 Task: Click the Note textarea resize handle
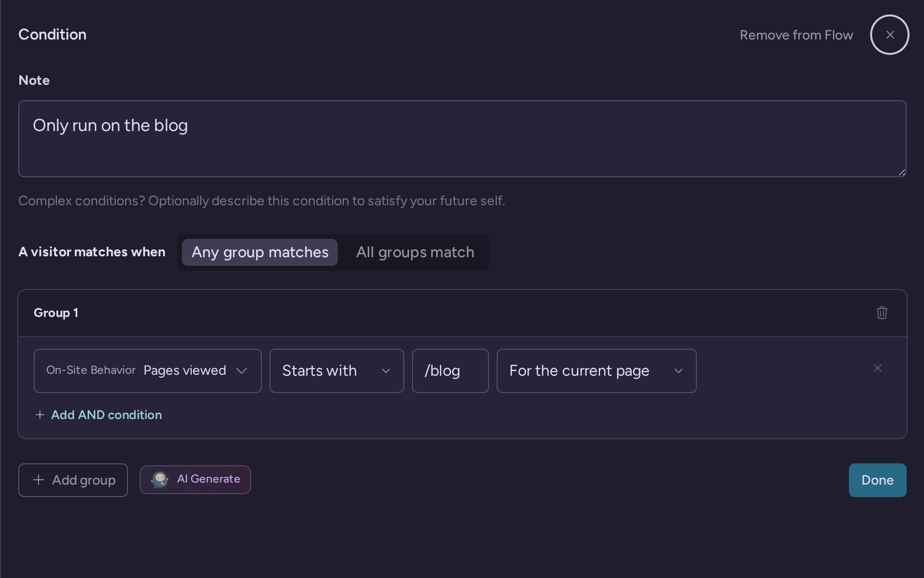[902, 172]
